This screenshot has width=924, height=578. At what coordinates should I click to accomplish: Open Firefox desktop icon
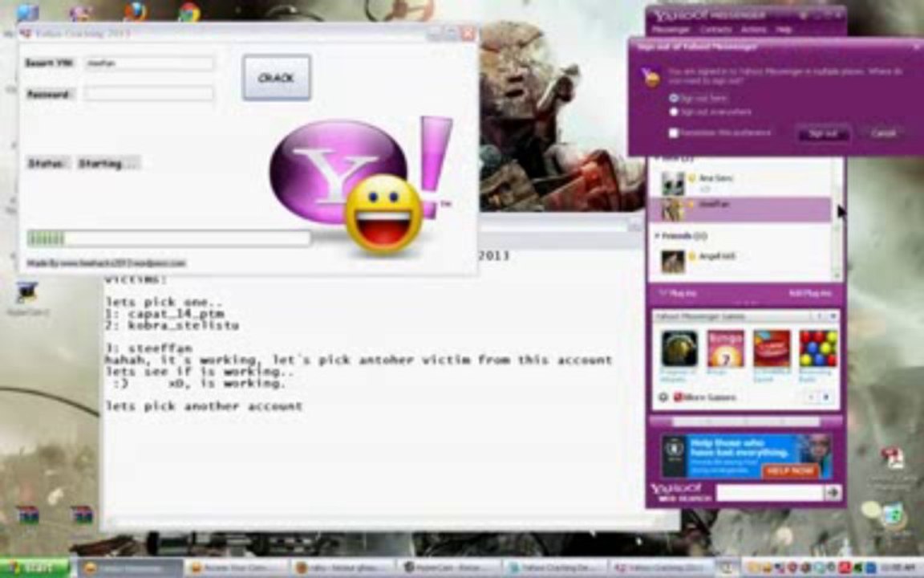(136, 10)
